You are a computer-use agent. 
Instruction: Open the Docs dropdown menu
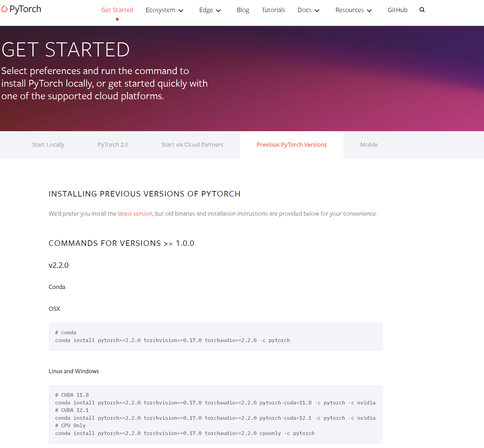pos(307,9)
